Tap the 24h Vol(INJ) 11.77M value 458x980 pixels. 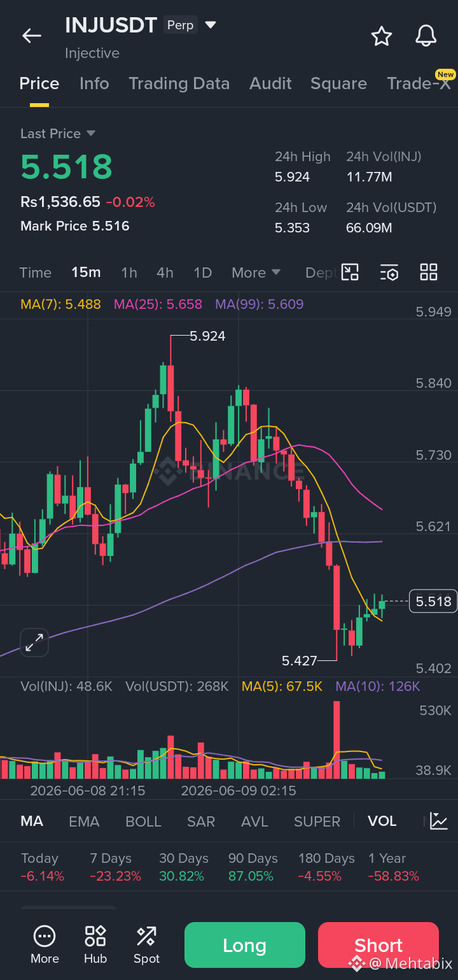coord(369,177)
